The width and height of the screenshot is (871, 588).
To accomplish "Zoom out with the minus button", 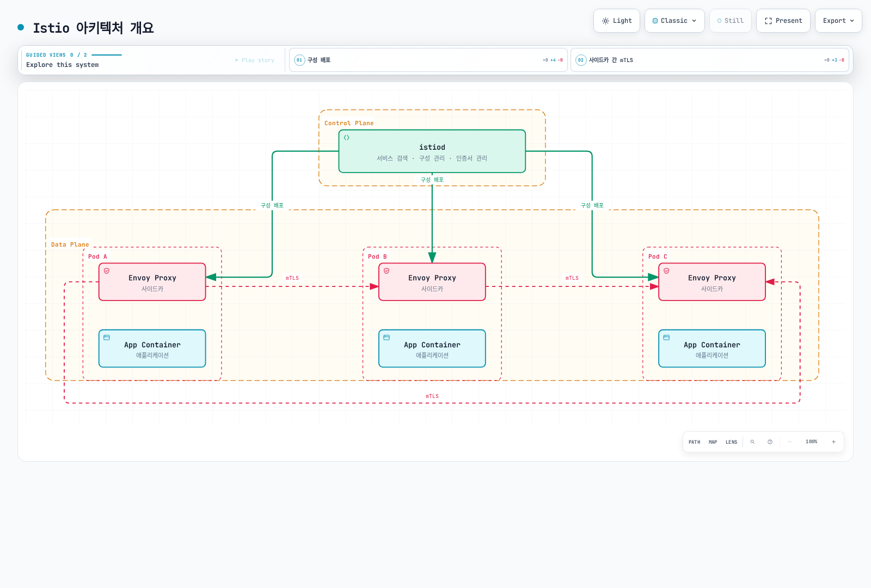I will click(789, 442).
